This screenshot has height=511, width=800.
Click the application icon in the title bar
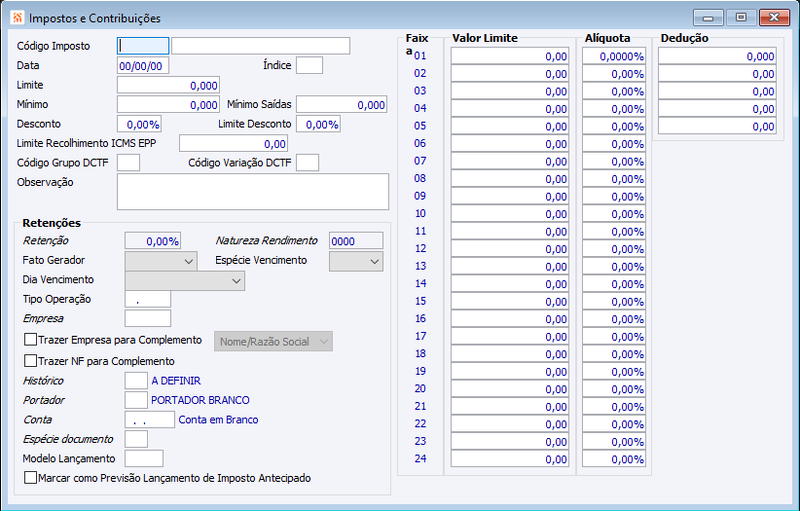(17, 18)
